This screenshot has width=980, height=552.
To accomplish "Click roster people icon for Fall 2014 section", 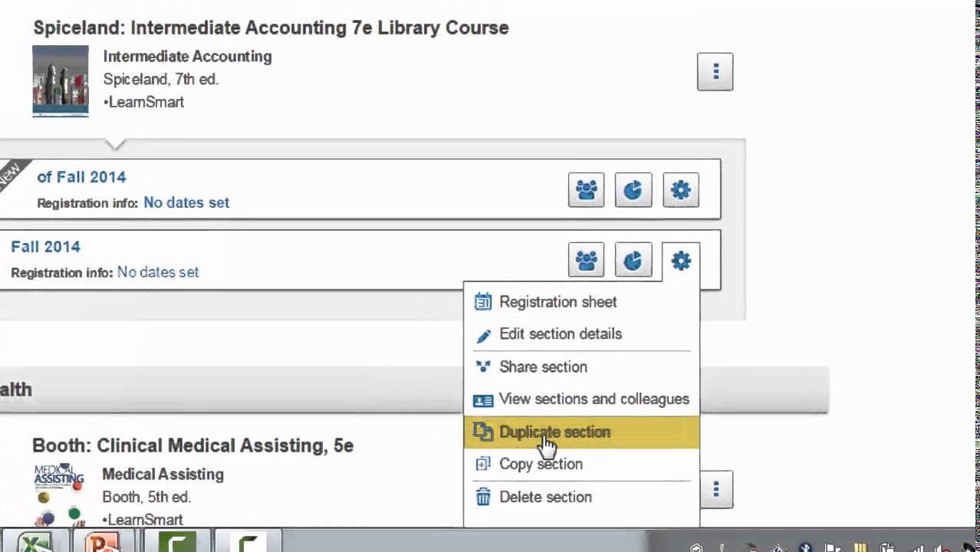I will 586,261.
